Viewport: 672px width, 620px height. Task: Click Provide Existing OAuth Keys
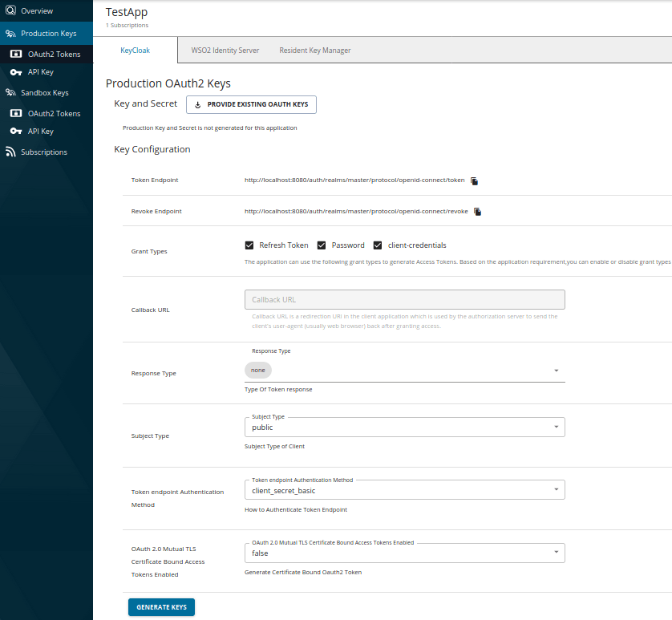tap(251, 104)
